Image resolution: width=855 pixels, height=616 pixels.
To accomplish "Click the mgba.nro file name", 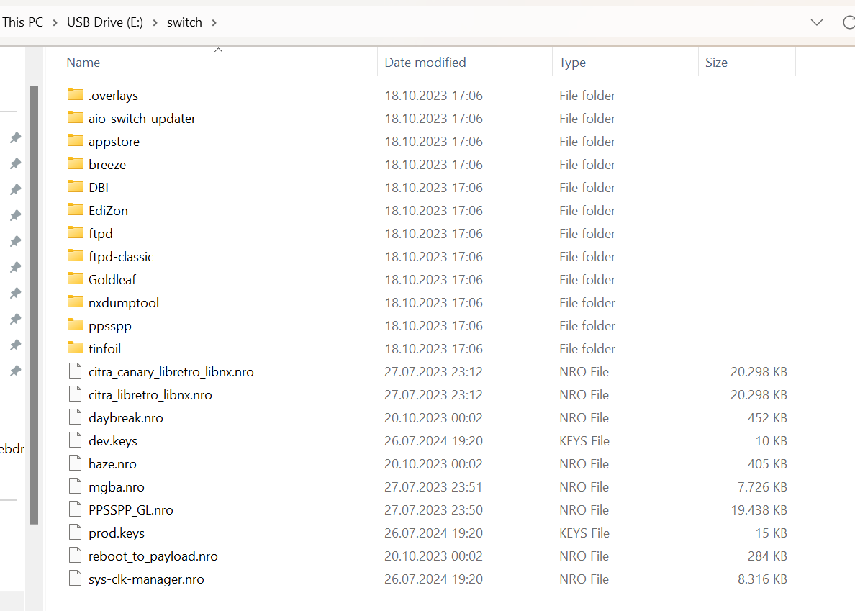I will click(117, 486).
